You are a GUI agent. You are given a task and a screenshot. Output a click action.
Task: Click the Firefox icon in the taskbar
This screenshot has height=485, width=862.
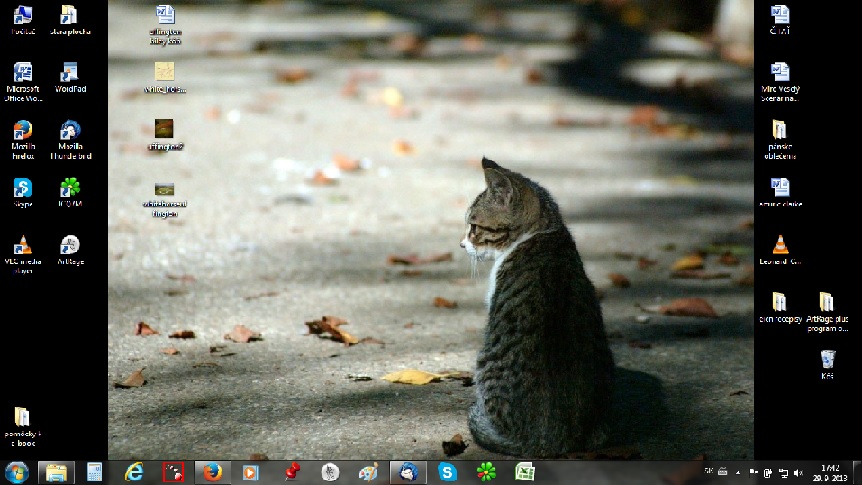click(213, 472)
